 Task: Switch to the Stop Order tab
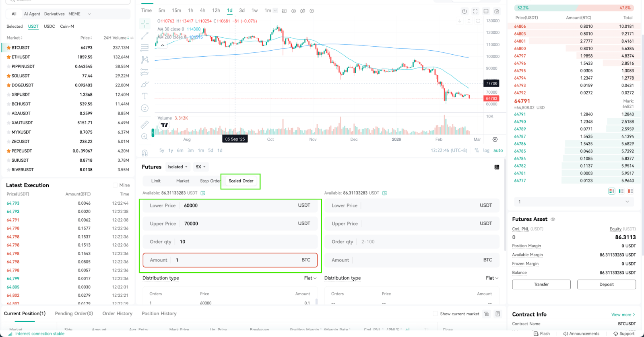click(x=211, y=181)
